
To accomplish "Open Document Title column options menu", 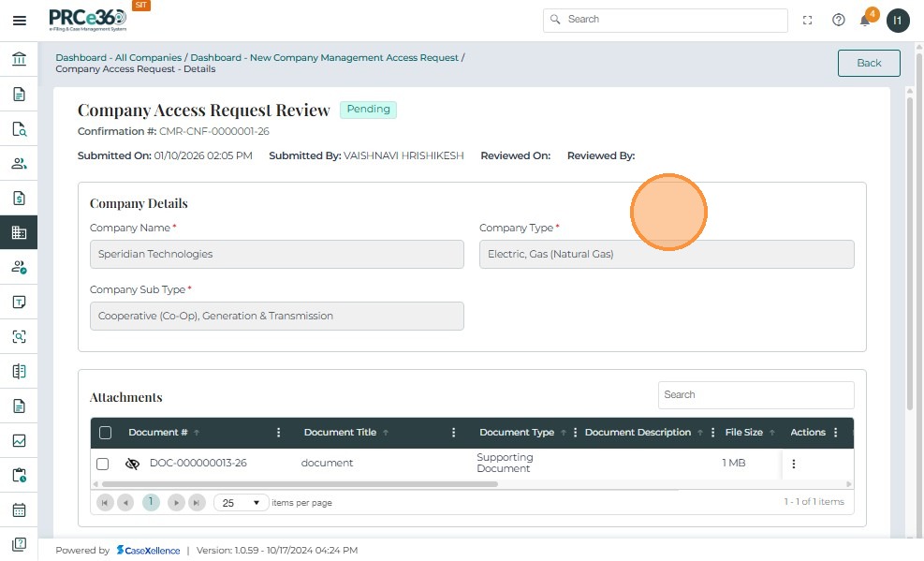I will coord(454,433).
